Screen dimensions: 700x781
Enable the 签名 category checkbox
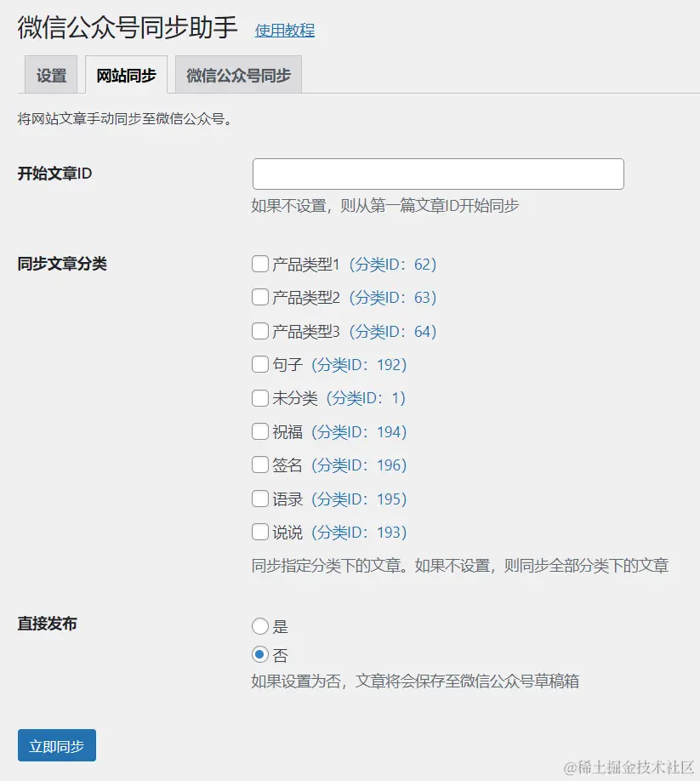(x=259, y=465)
